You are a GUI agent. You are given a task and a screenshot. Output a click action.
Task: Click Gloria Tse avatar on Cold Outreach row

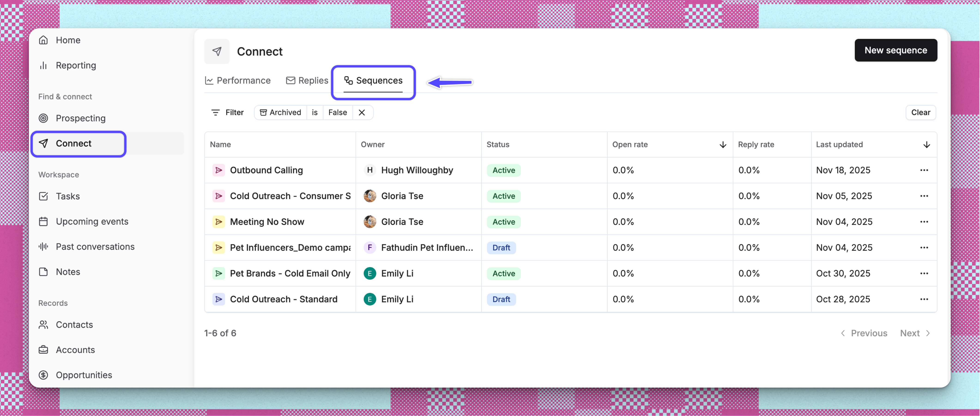(x=369, y=196)
